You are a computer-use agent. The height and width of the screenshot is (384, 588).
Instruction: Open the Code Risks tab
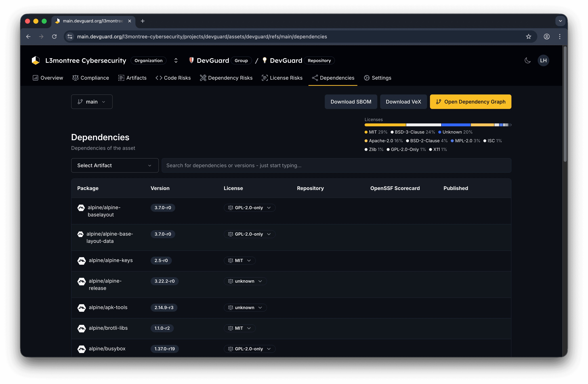coord(173,78)
